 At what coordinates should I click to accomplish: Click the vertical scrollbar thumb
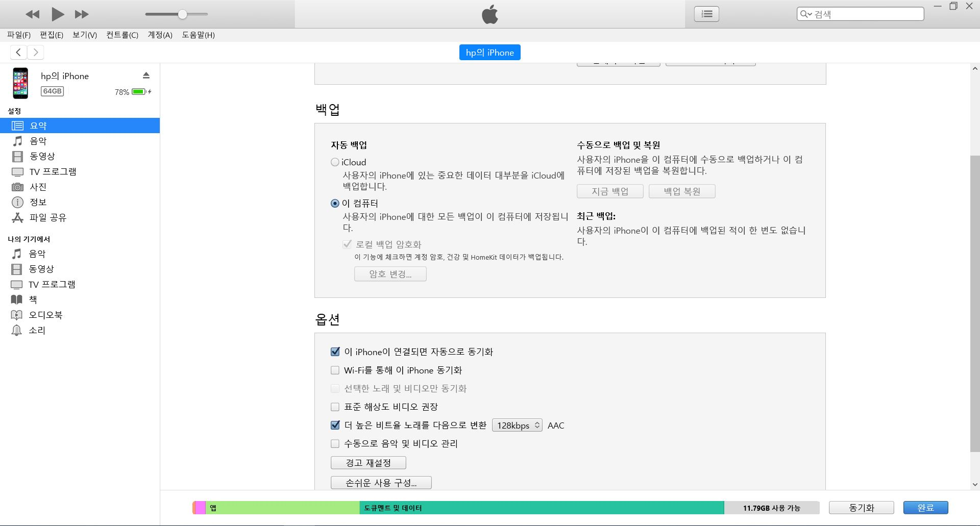click(975, 304)
